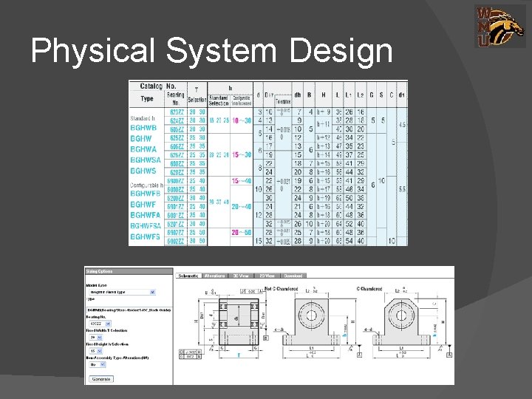Select BGHWS in the Type column
Screen dimensions: 532x399
143,171
